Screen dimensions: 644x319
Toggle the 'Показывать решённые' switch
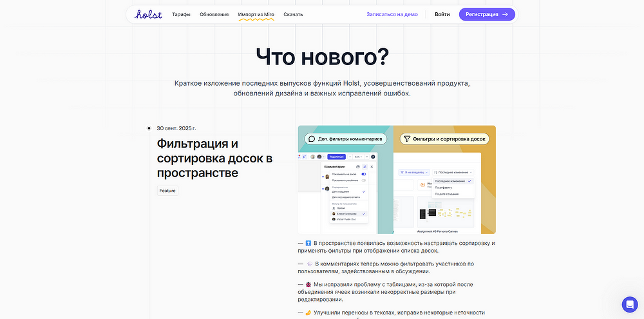[364, 180]
